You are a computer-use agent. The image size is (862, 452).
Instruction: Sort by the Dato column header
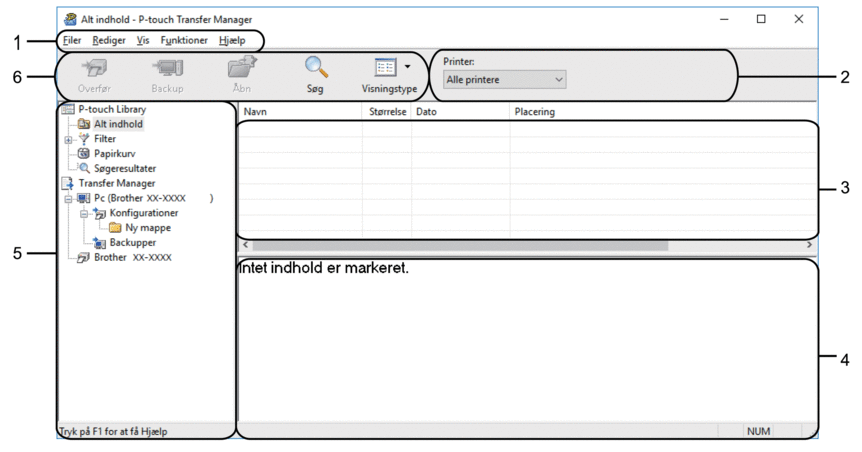pyautogui.click(x=461, y=112)
